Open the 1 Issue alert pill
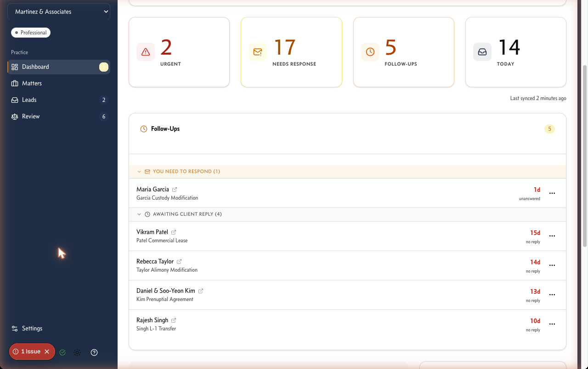Screen dimensions: 588x369 click(32, 352)
